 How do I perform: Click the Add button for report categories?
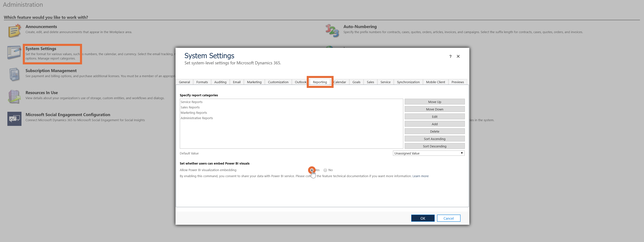[435, 124]
